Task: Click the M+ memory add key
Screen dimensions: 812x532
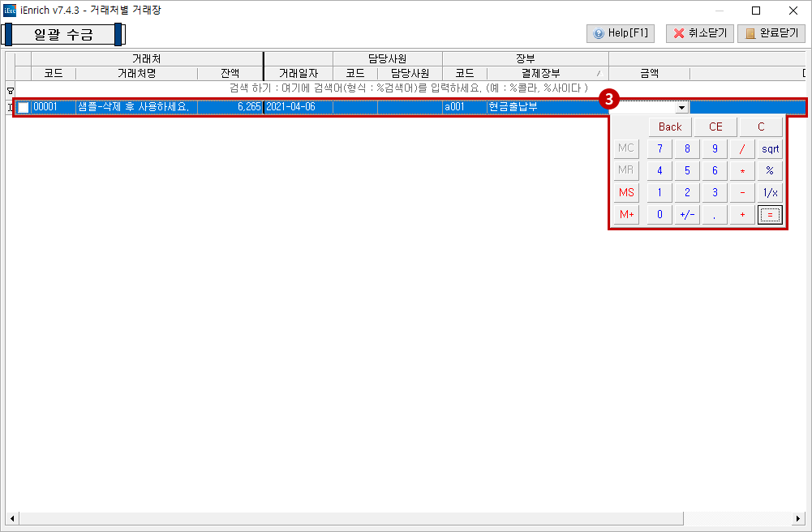Action: click(626, 214)
